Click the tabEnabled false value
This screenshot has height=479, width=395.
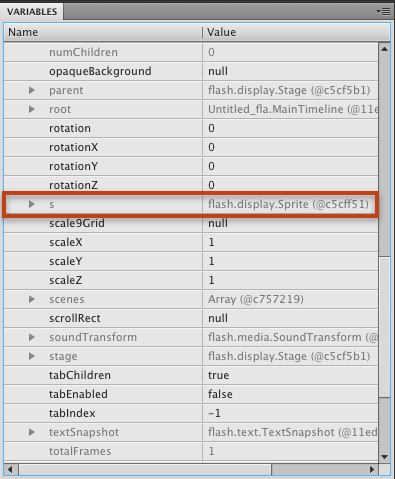coord(220,394)
